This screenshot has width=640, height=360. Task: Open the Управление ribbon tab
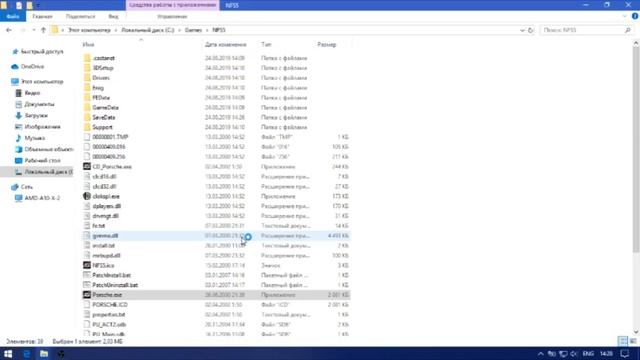point(172,16)
